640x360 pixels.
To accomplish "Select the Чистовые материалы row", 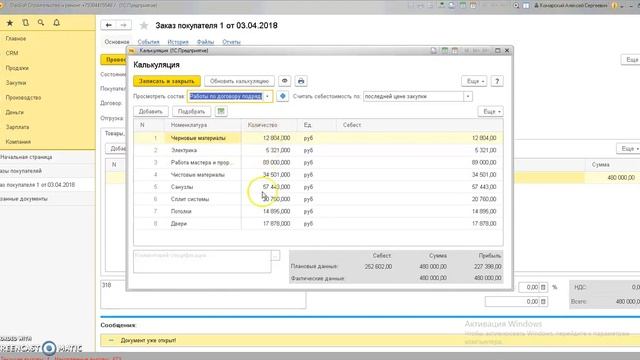I will pos(318,175).
